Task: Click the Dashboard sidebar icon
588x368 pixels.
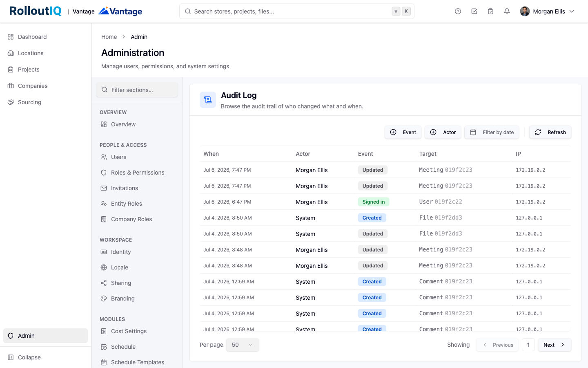Action: [11, 37]
